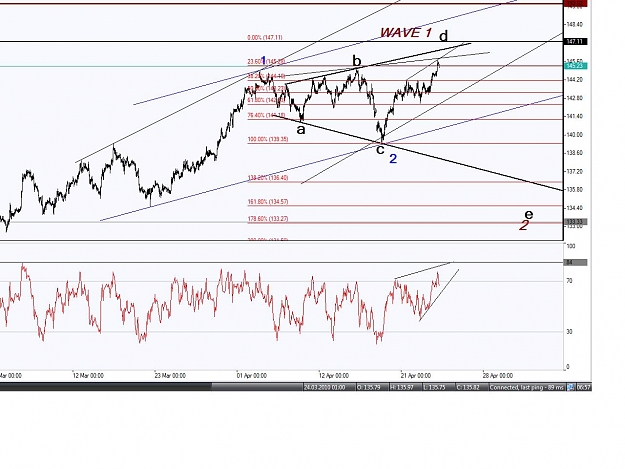Select the wave label 'b' on the chart
The width and height of the screenshot is (625, 469).
tap(357, 61)
